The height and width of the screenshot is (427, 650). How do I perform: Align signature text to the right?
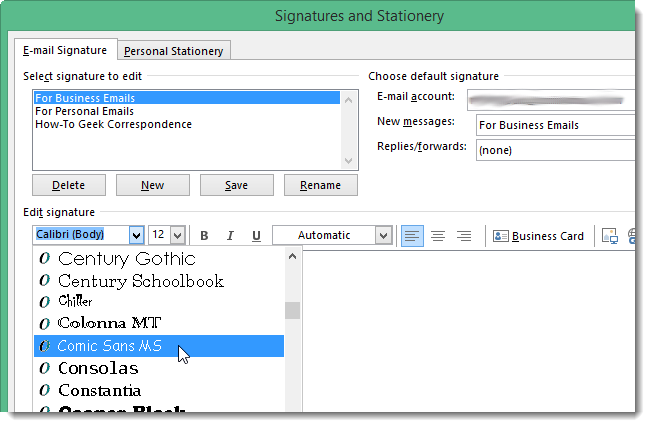464,236
